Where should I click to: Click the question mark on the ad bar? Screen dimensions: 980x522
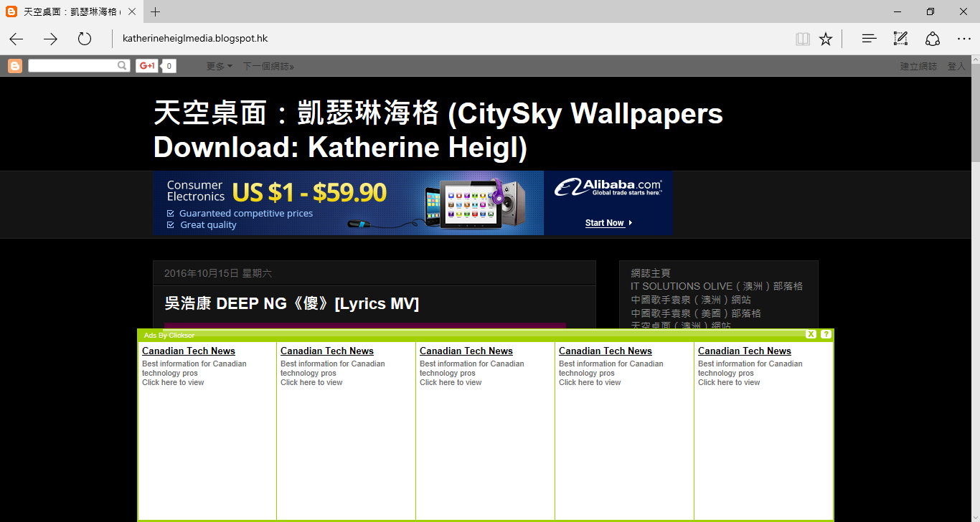(825, 334)
